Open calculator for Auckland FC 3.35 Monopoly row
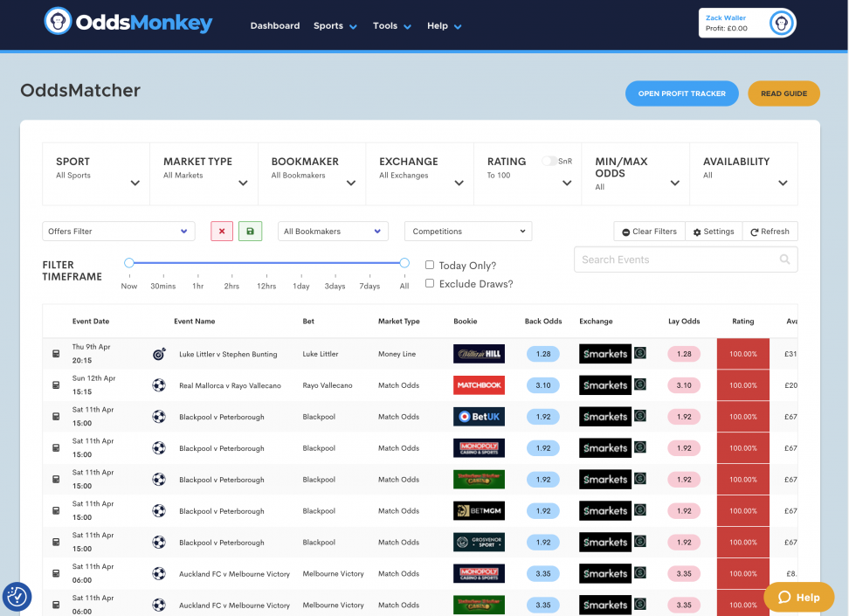Image resolution: width=849 pixels, height=616 pixels. [x=56, y=574]
